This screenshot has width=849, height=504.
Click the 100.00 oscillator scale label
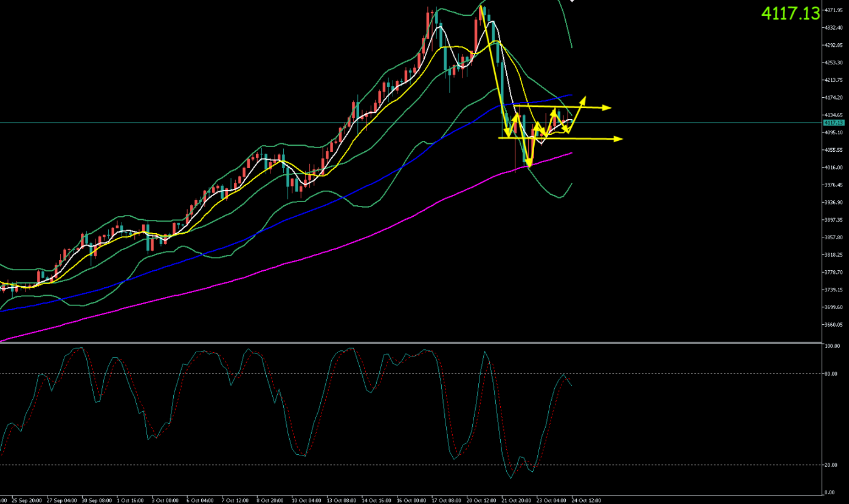point(831,346)
